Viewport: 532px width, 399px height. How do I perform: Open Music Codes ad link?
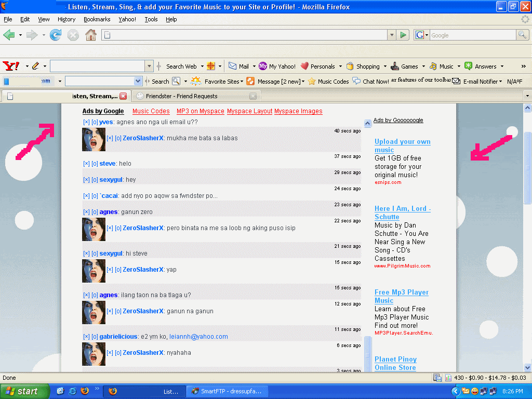point(151,111)
